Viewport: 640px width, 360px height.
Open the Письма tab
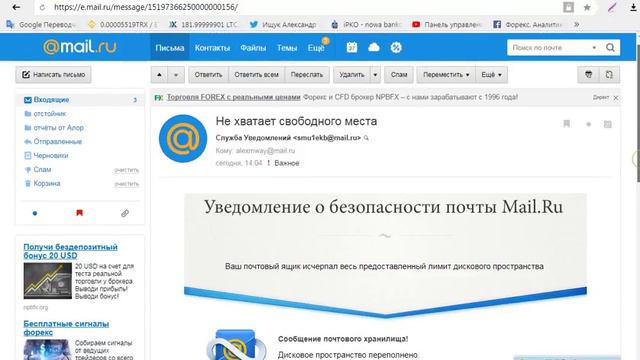[x=170, y=48]
